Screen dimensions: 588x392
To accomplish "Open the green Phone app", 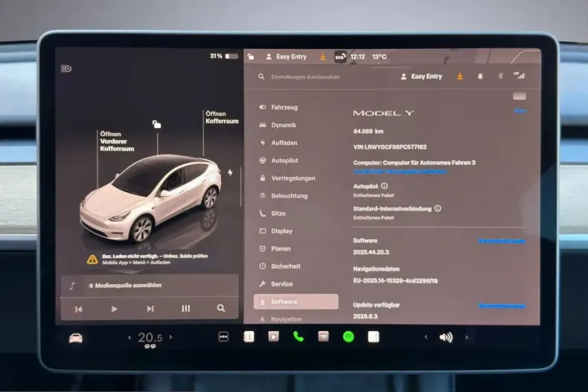I will (x=298, y=336).
